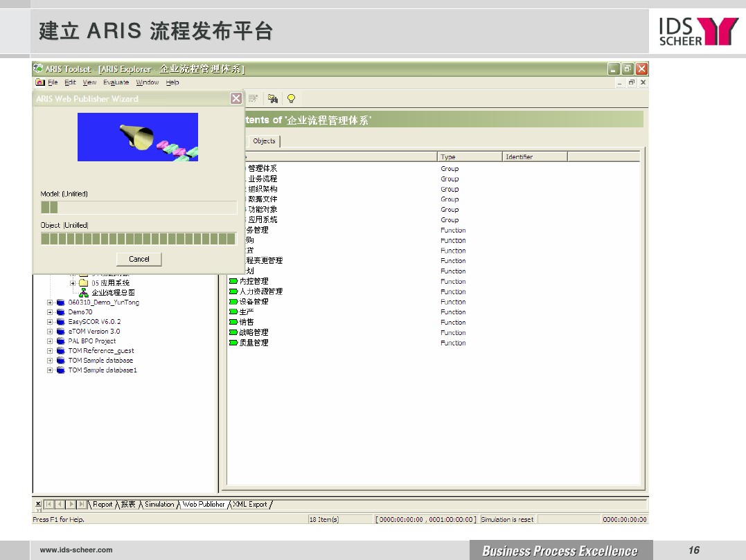Go to first output tab arrow

(48, 504)
